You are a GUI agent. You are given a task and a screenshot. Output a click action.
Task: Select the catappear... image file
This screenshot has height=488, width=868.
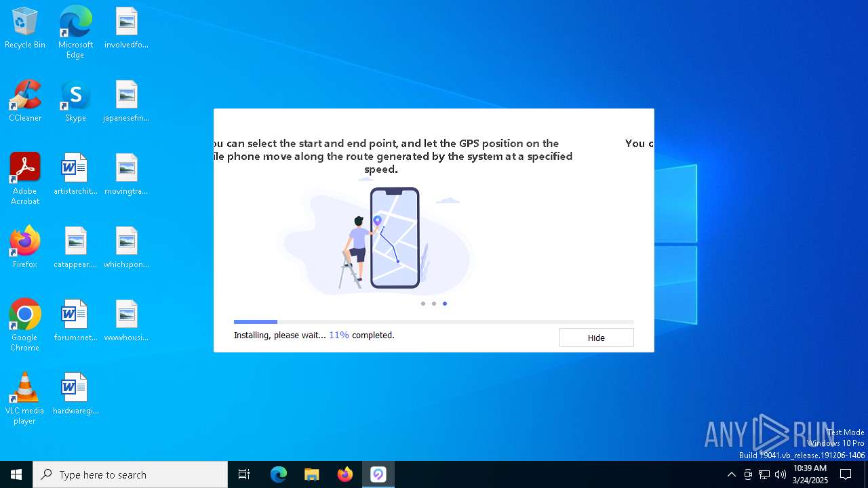coord(75,248)
